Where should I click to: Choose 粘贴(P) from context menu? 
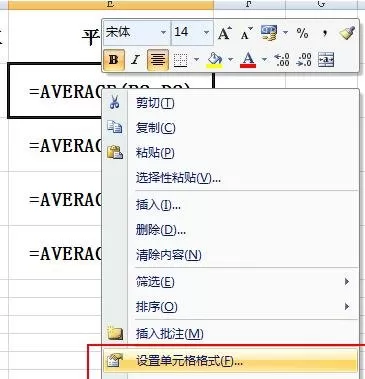coord(230,153)
